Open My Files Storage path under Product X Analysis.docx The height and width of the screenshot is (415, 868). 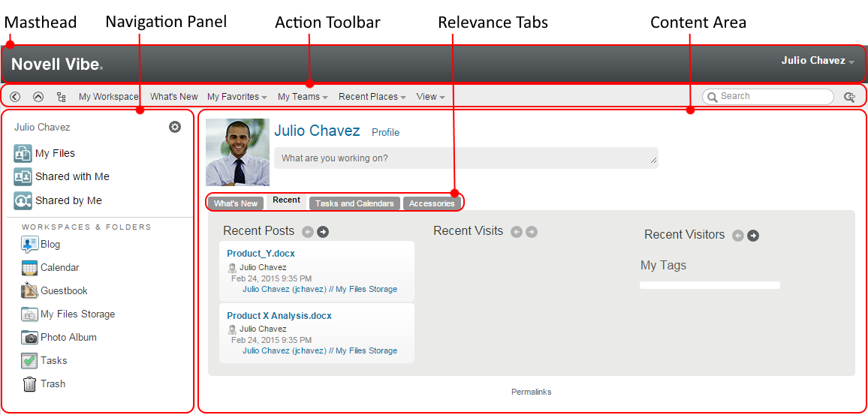pos(320,350)
